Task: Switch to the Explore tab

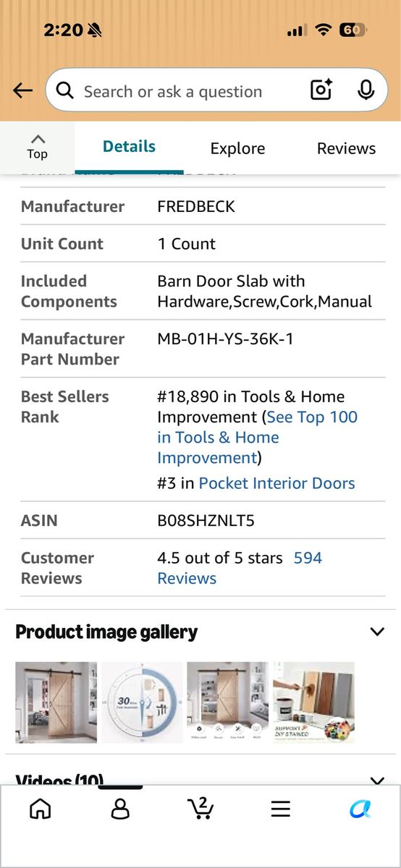Action: [x=237, y=148]
